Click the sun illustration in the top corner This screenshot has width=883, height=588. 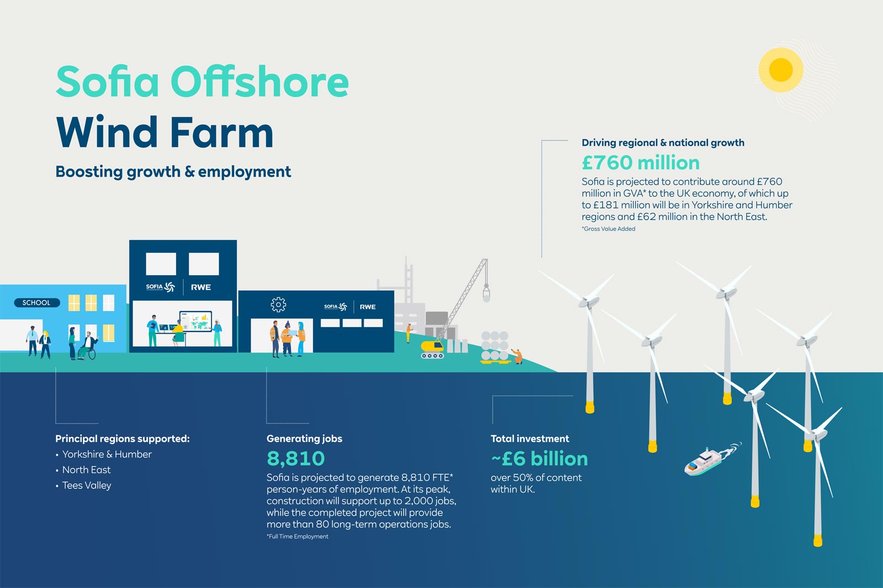point(782,71)
